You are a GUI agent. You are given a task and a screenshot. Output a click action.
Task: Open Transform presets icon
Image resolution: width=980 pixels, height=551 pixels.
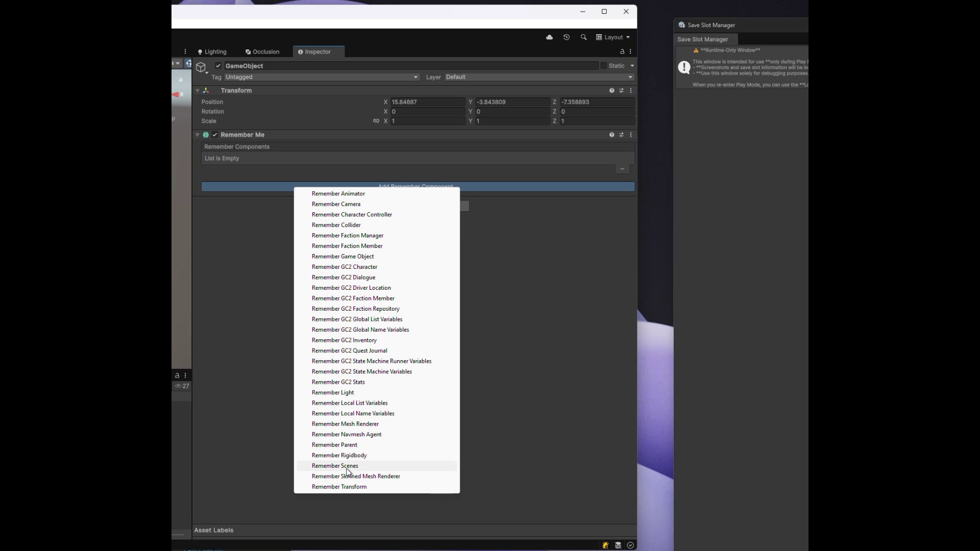(621, 90)
